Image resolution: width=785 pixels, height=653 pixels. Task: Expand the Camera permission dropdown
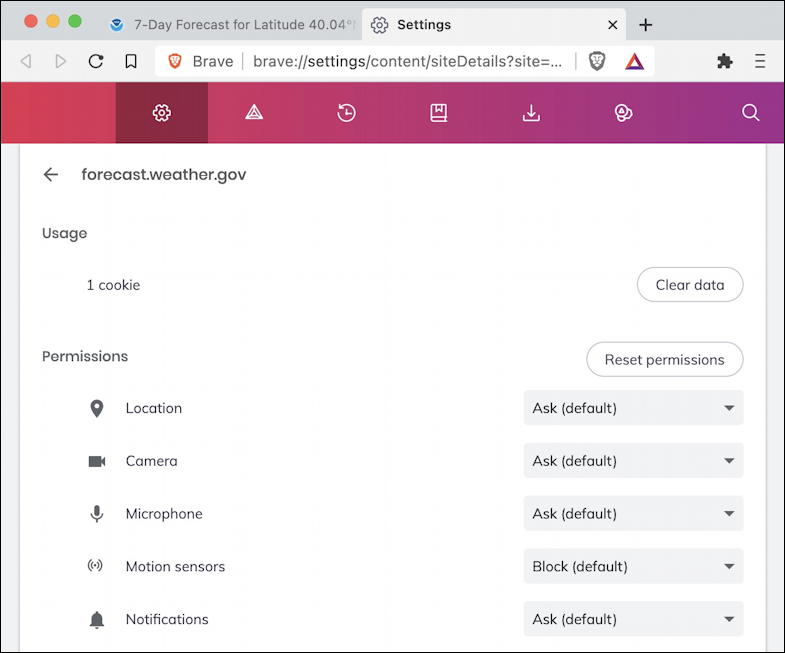[x=633, y=461]
